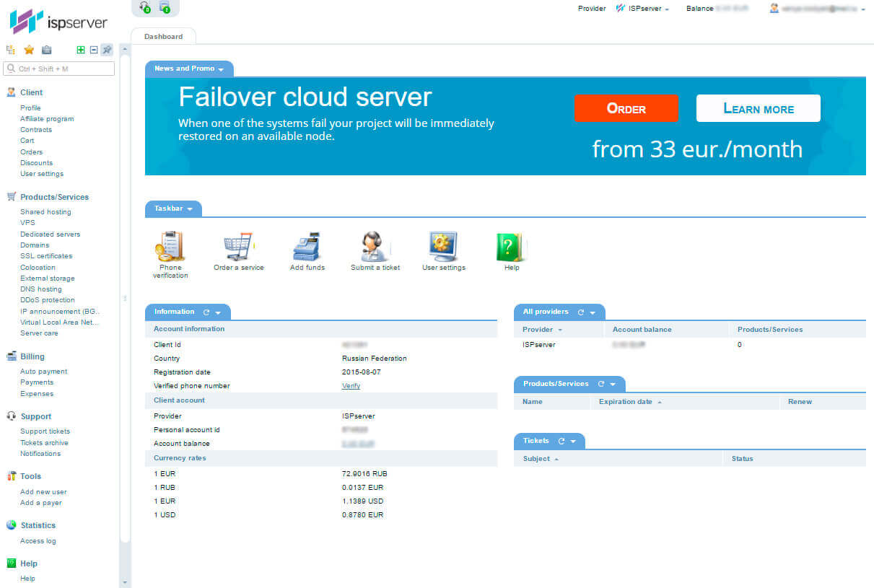Open the ISPserver provider dropdown in header
The width and height of the screenshot is (874, 588).
pyautogui.click(x=642, y=9)
